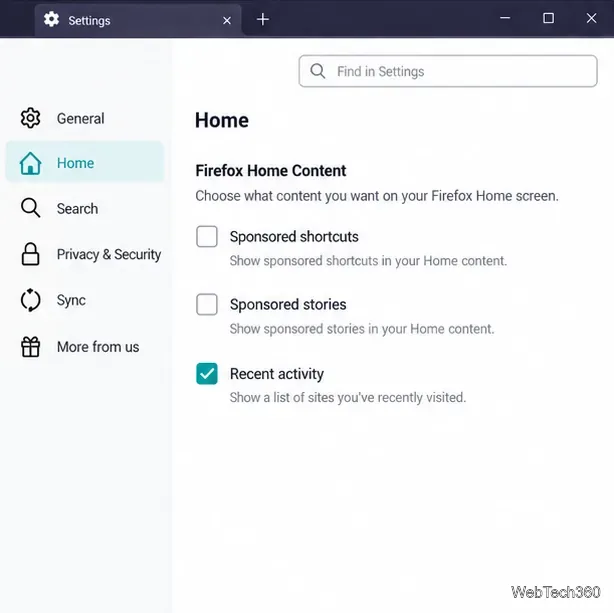The width and height of the screenshot is (614, 613).
Task: Enable the Sponsored stories checkbox
Action: (x=207, y=304)
